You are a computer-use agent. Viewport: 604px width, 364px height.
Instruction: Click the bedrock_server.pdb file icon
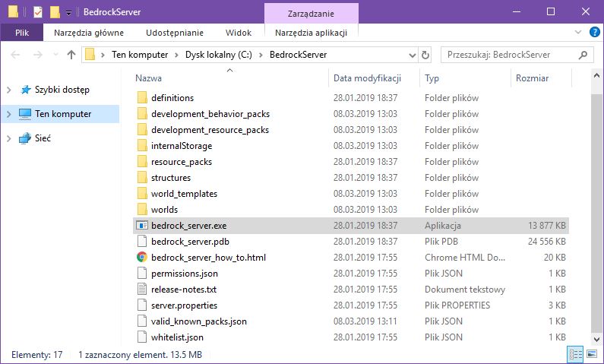[142, 242]
